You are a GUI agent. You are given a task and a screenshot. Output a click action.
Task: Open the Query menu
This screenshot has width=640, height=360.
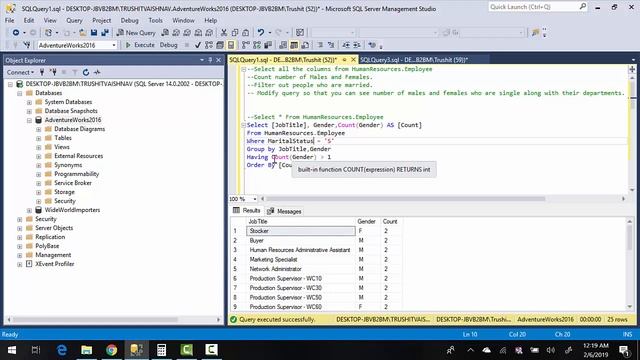point(74,20)
